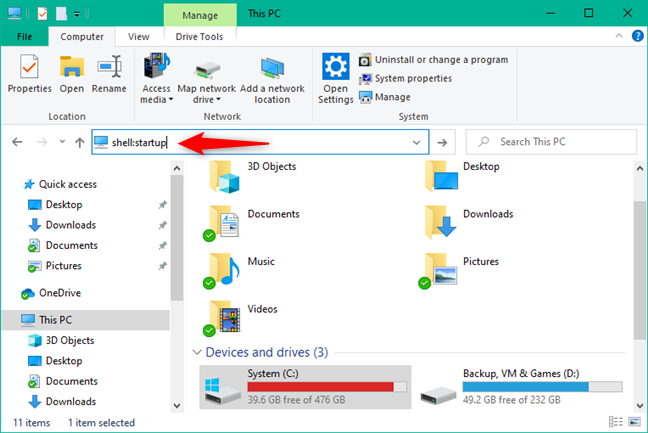This screenshot has height=433, width=648.
Task: Click the New folder quick access toolbar icon
Action: (x=61, y=14)
